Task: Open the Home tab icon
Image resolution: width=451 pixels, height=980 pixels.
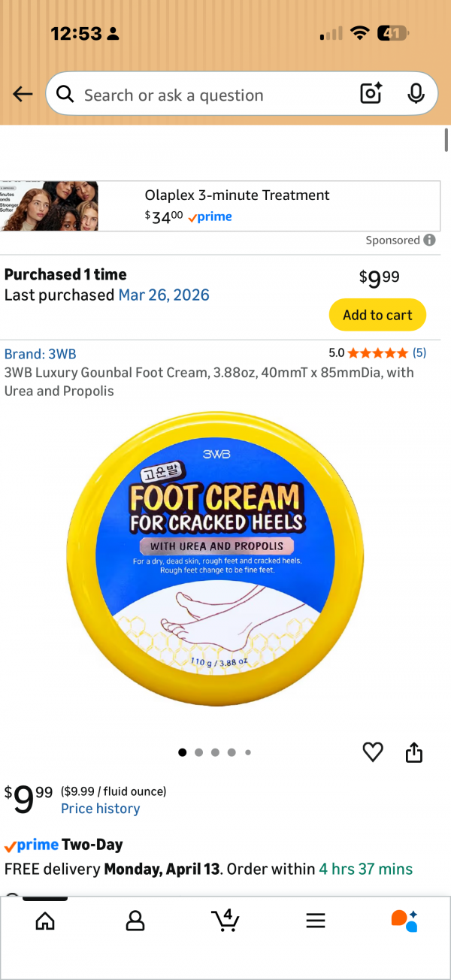Action: click(x=45, y=921)
